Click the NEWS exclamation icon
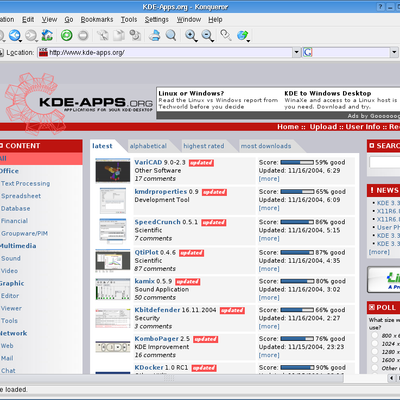This screenshot has height=400, width=400. 372,190
